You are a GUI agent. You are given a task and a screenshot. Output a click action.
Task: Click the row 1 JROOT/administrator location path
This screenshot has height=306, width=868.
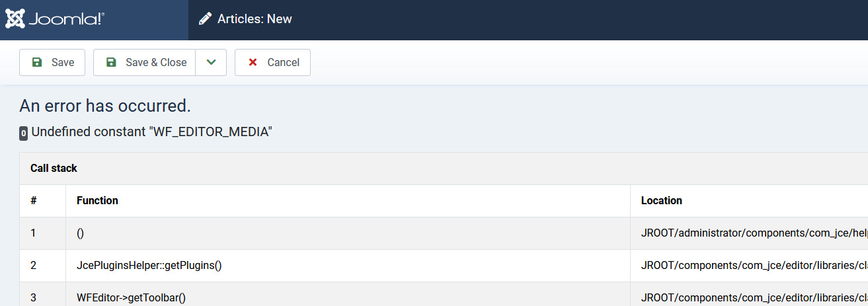pos(754,233)
